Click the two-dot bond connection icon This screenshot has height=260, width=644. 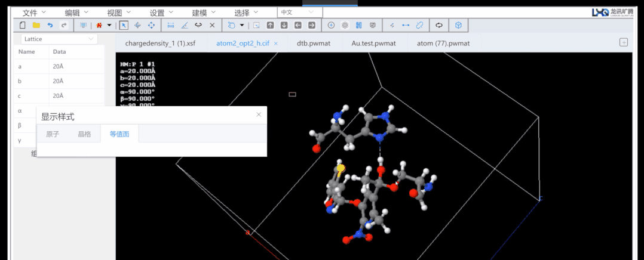pyautogui.click(x=406, y=26)
